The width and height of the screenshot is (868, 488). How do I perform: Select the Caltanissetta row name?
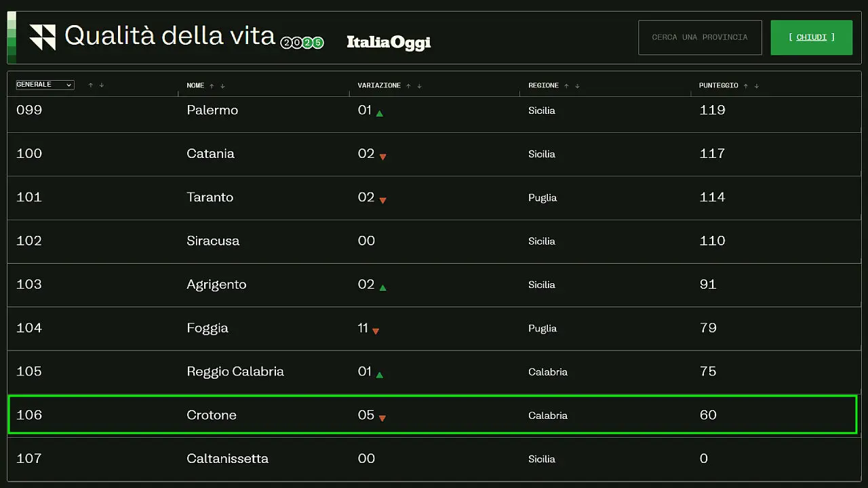[x=227, y=459]
